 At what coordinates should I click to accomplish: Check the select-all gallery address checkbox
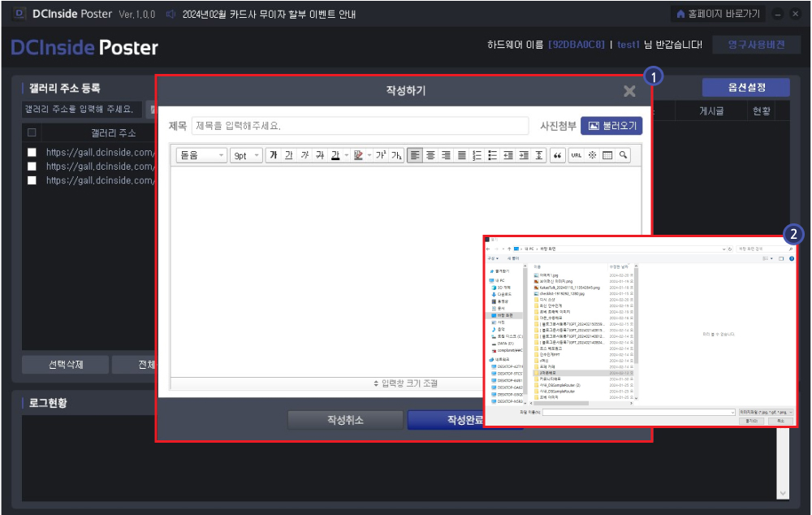[x=32, y=132]
